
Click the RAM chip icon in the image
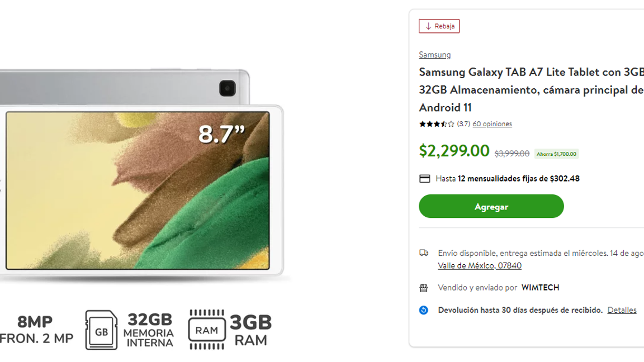click(x=206, y=329)
